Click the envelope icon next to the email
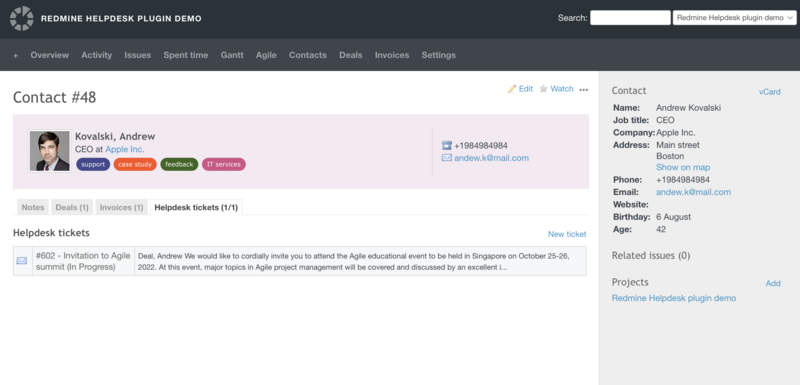This screenshot has width=800, height=385. (446, 158)
